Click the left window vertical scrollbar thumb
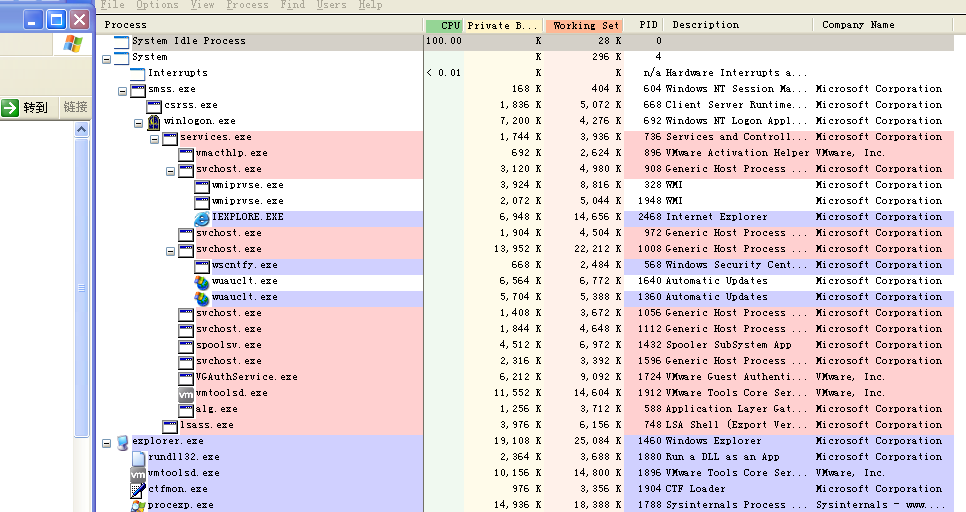966x512 pixels. 82,287
